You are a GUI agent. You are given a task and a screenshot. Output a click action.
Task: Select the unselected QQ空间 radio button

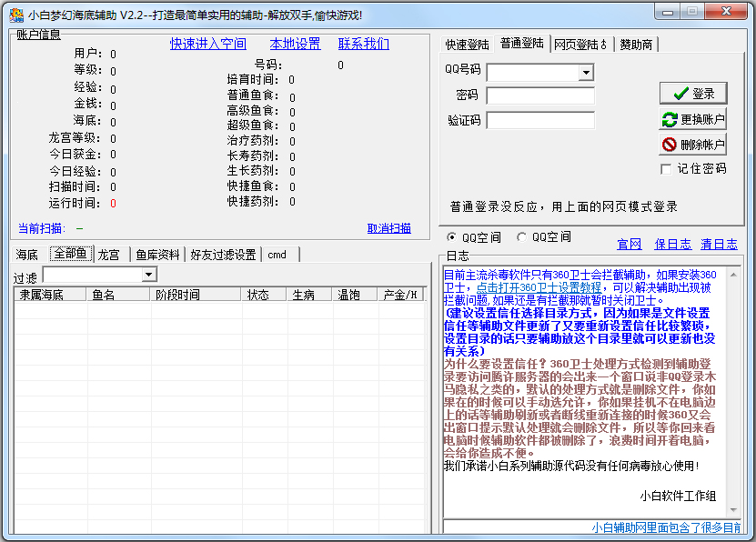(x=522, y=237)
